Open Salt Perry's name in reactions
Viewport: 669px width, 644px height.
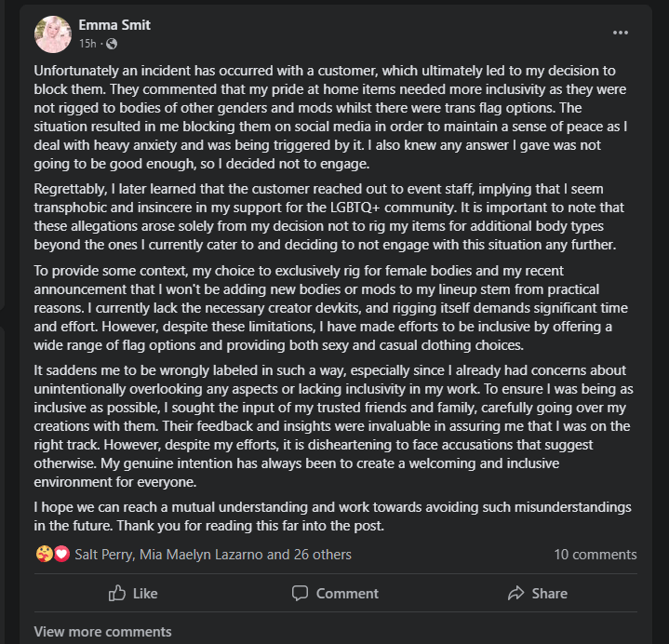click(x=103, y=555)
